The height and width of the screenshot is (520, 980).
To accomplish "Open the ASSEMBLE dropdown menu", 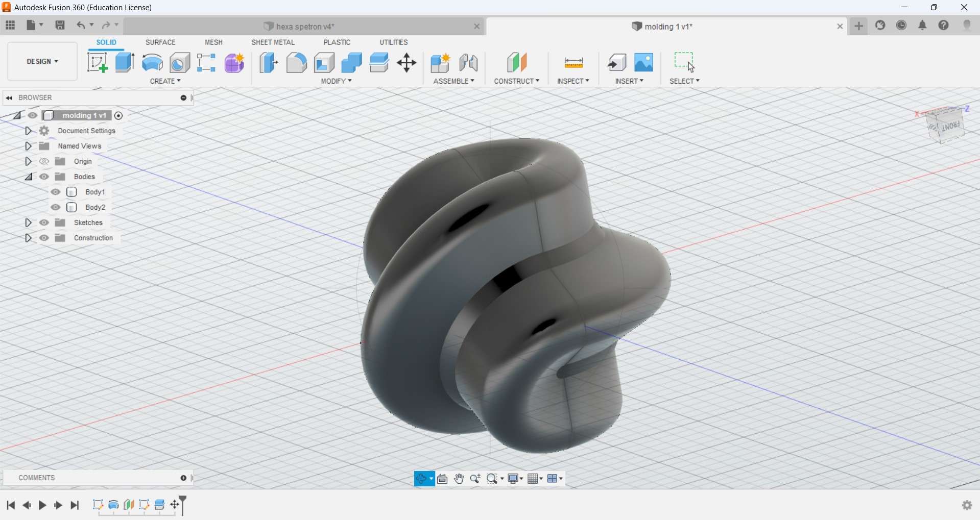I will tap(454, 81).
